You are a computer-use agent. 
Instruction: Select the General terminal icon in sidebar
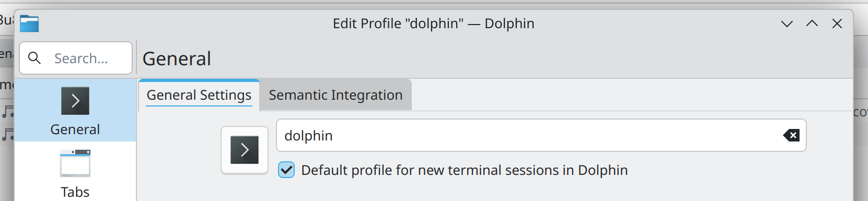[75, 101]
